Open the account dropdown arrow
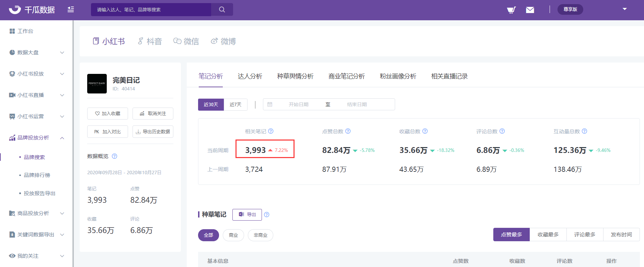 point(625,9)
